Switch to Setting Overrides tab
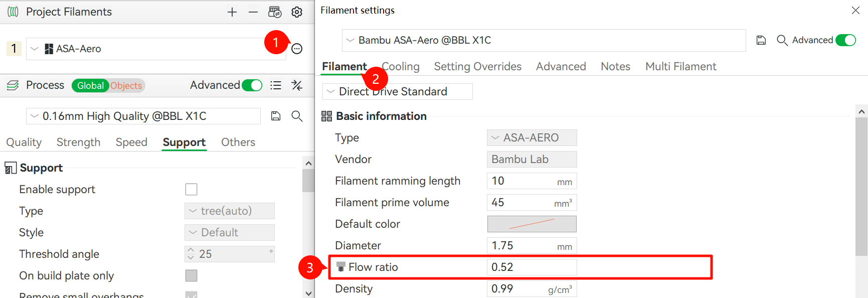868x298 pixels. (477, 66)
